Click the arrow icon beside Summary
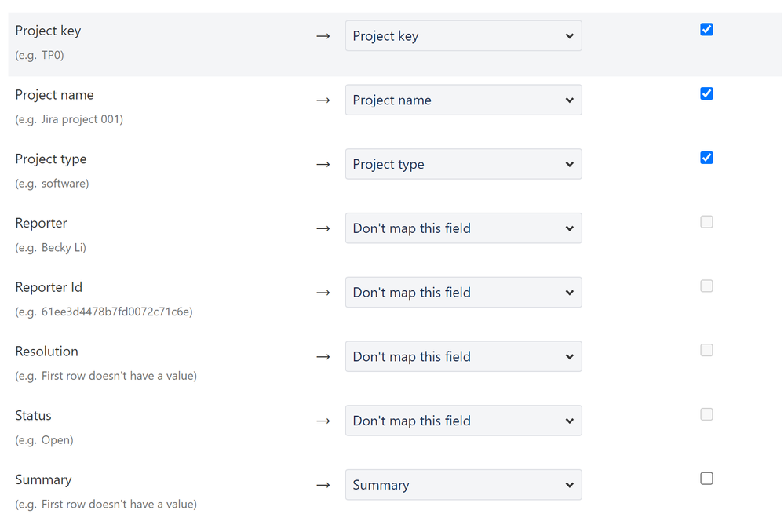 click(323, 486)
